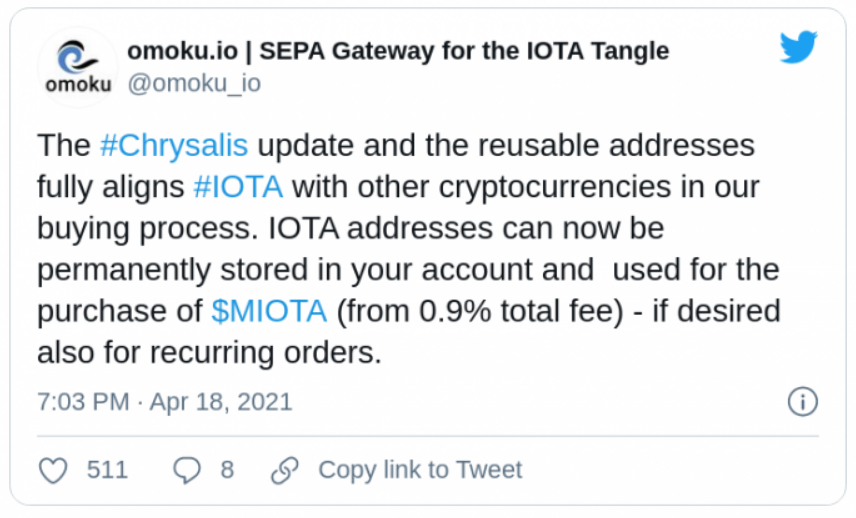Click the chain link icon
856x518 pixels.
[x=285, y=469]
